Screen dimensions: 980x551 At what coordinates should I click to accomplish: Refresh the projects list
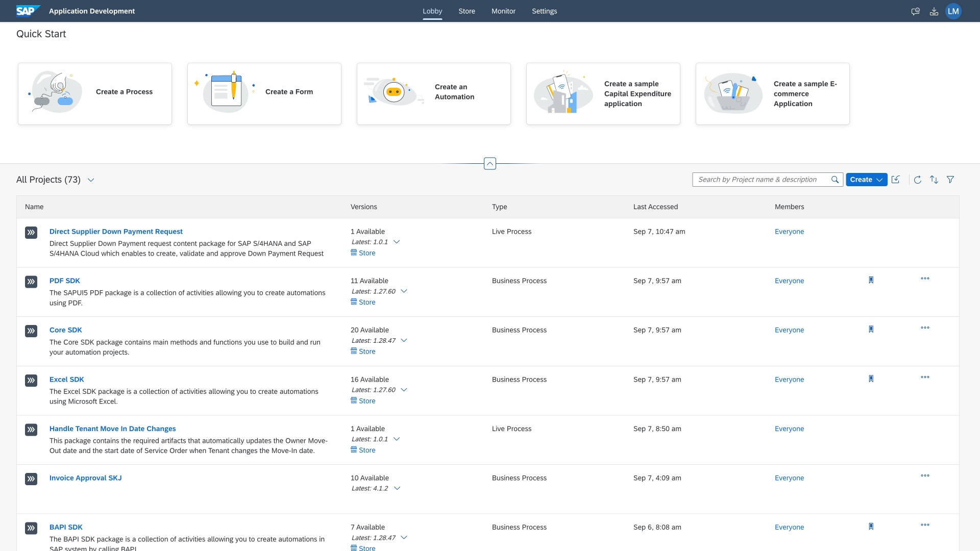[918, 180]
